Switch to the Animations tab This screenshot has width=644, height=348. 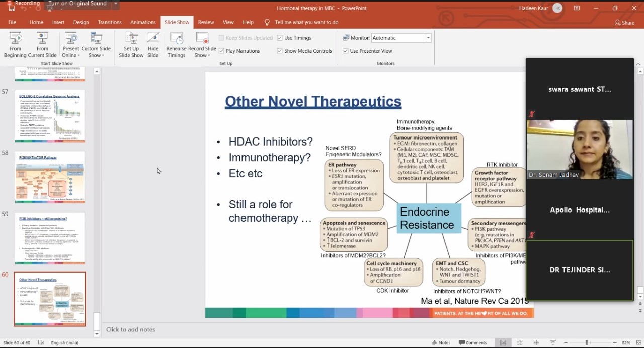[x=143, y=22]
